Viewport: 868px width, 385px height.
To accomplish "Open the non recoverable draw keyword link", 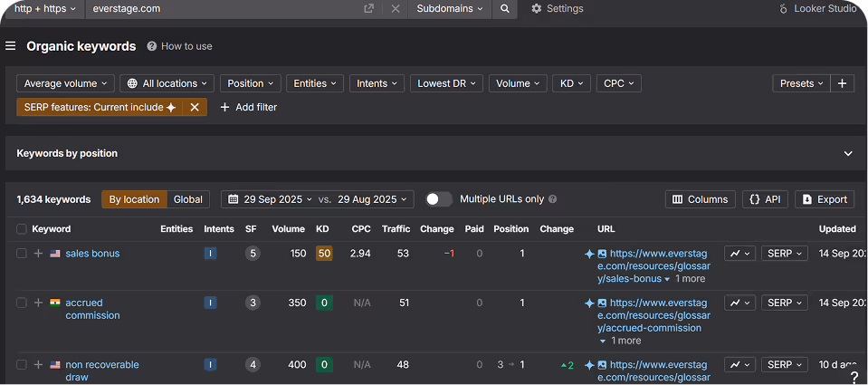I will click(x=102, y=371).
